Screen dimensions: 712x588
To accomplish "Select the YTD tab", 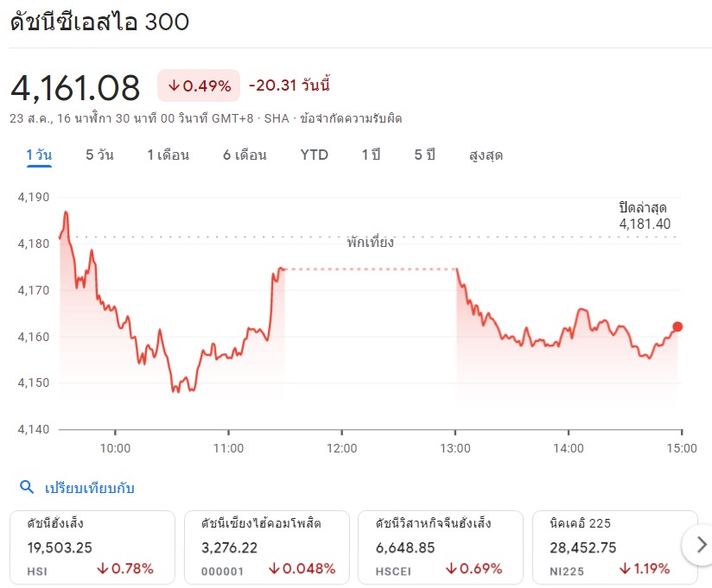I will (x=315, y=155).
